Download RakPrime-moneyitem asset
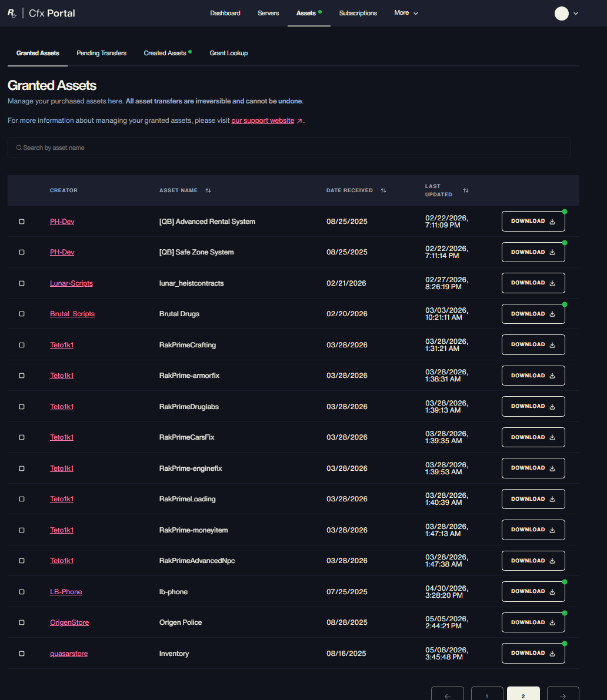The image size is (607, 700). coord(533,530)
